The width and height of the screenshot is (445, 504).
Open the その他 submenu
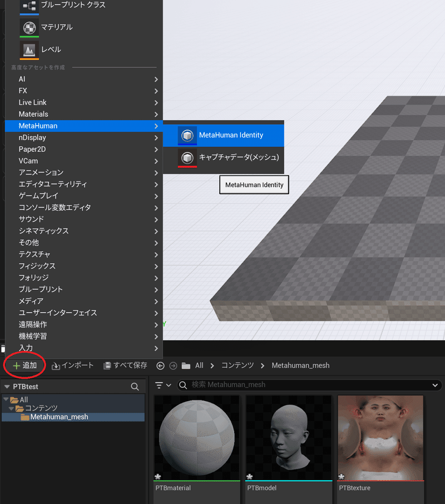coord(84,243)
